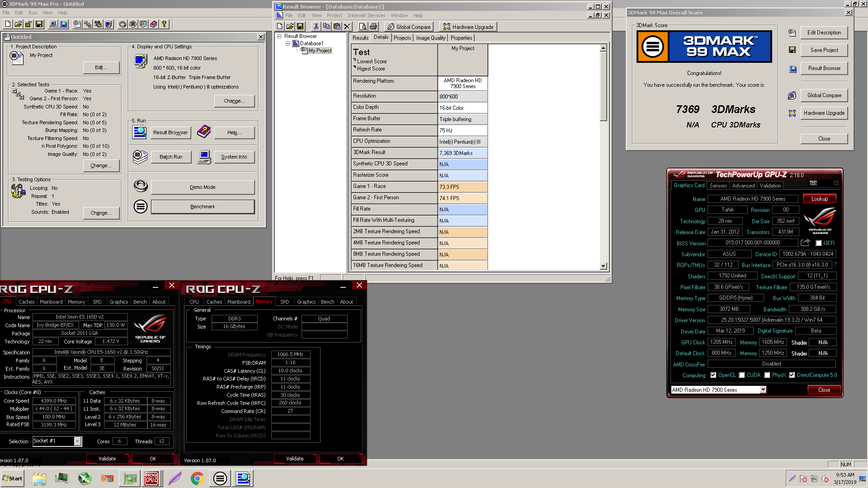Screen dimensions: 868x488
Task: Open System Info computer icon in 3DMark toolbar
Action: click(53, 24)
